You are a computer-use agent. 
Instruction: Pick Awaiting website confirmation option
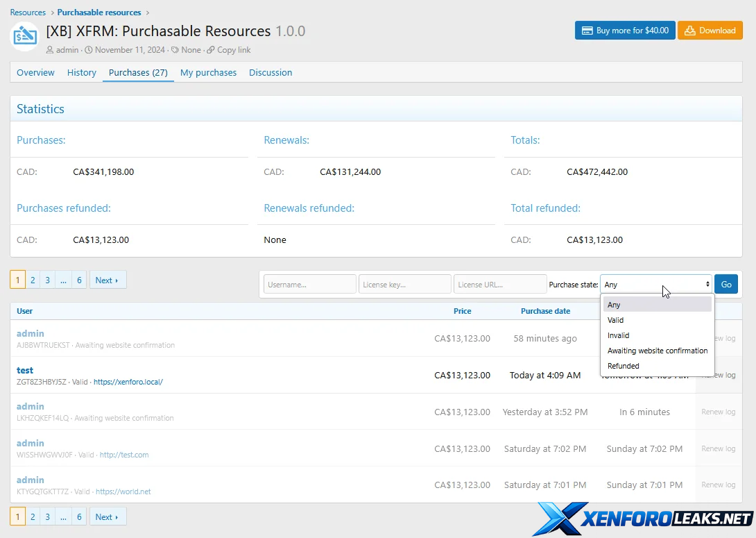(x=657, y=351)
